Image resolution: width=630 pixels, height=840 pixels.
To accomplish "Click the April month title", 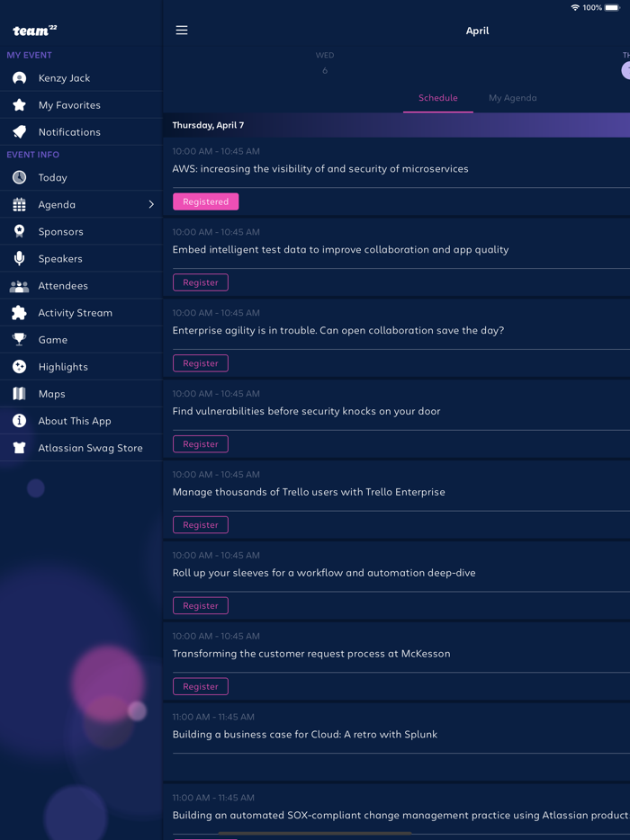I will click(x=477, y=31).
